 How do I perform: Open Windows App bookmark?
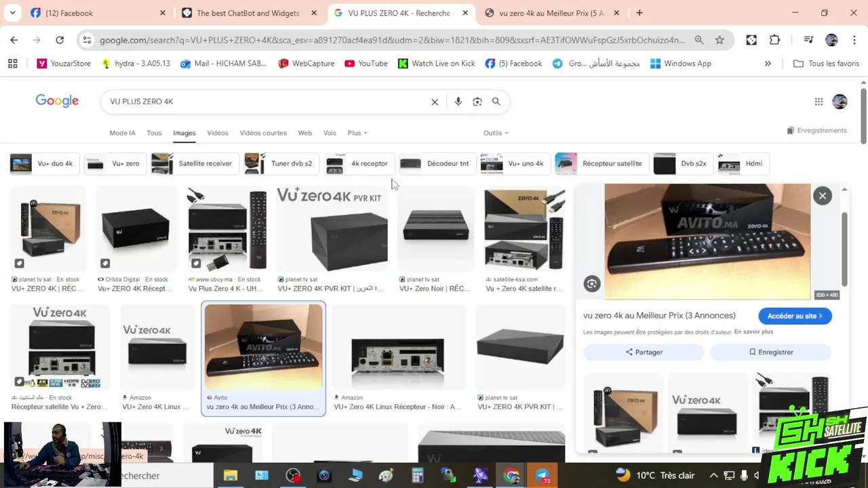pyautogui.click(x=680, y=63)
